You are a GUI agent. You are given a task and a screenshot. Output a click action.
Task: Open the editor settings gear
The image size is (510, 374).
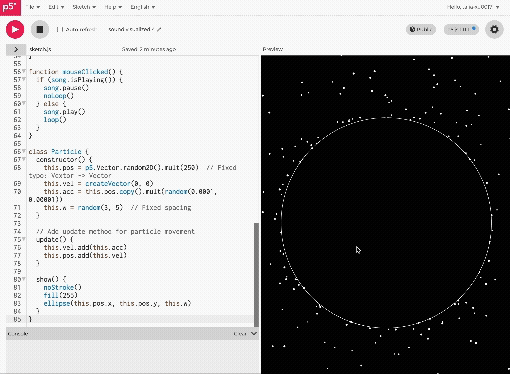(x=494, y=29)
